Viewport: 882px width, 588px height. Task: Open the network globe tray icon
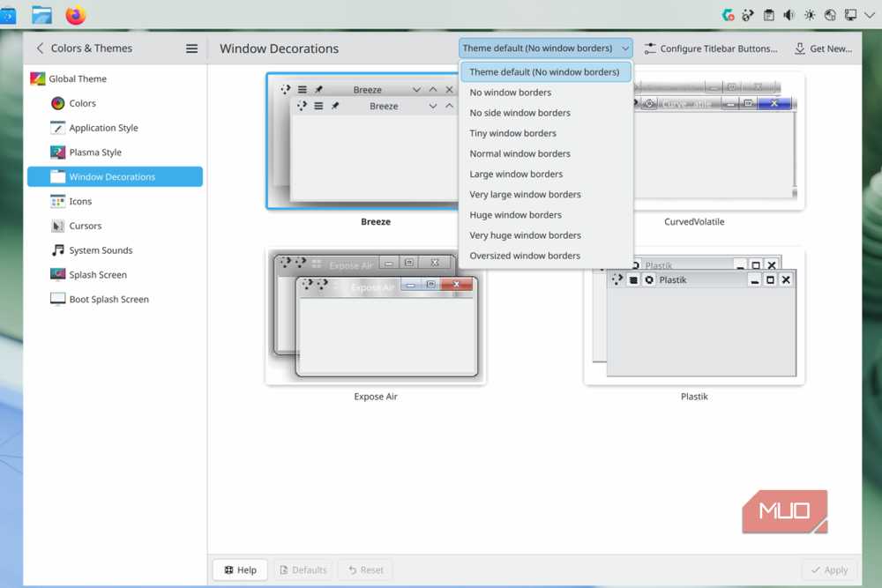pyautogui.click(x=830, y=15)
